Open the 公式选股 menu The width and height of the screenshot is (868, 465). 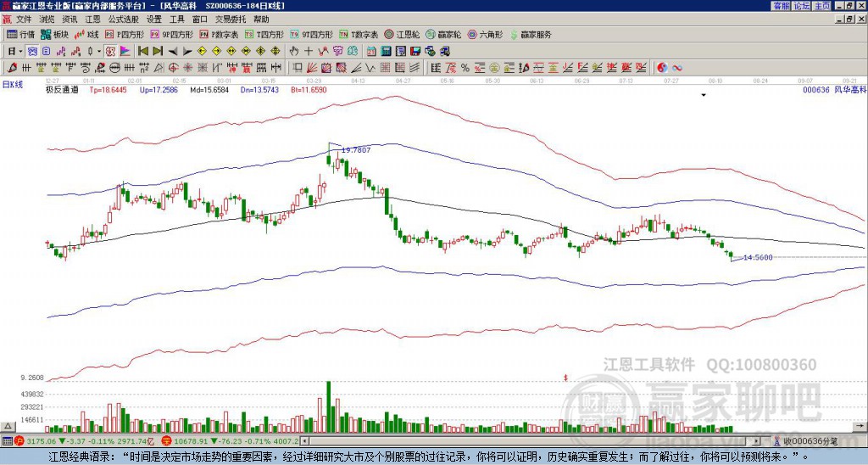click(124, 20)
